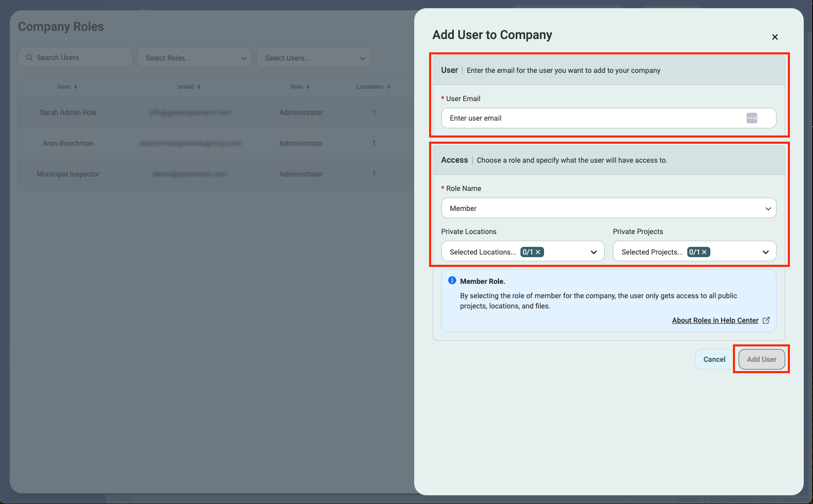Close the Add User to Company dialog
The image size is (813, 504).
[775, 37]
